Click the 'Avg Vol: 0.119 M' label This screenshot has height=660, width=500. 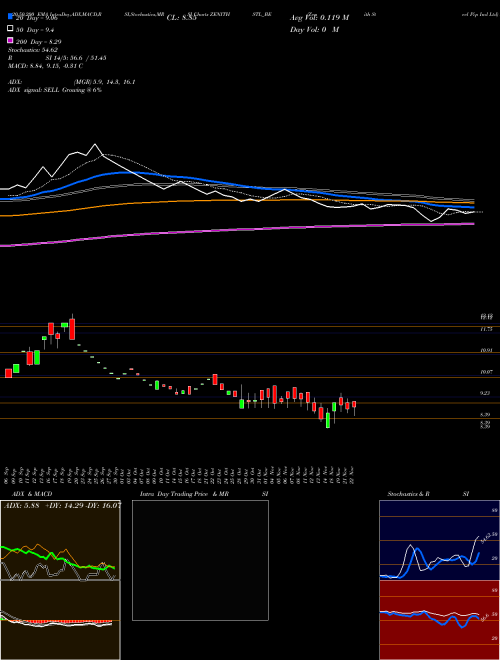(320, 17)
